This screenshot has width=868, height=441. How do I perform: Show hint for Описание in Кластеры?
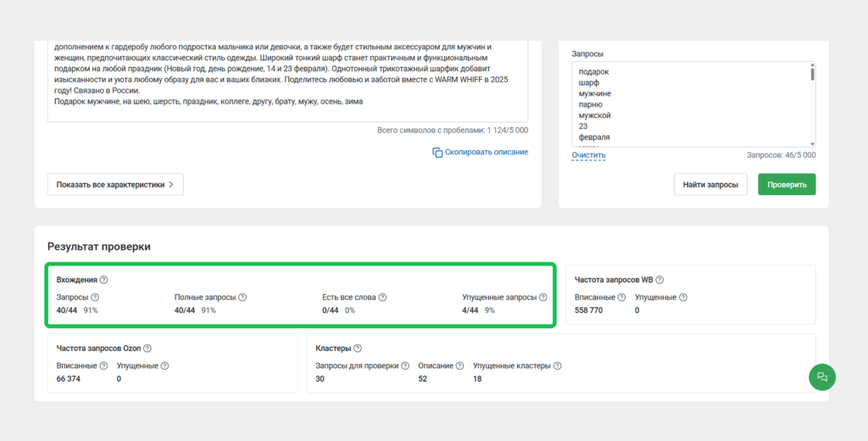click(x=459, y=366)
